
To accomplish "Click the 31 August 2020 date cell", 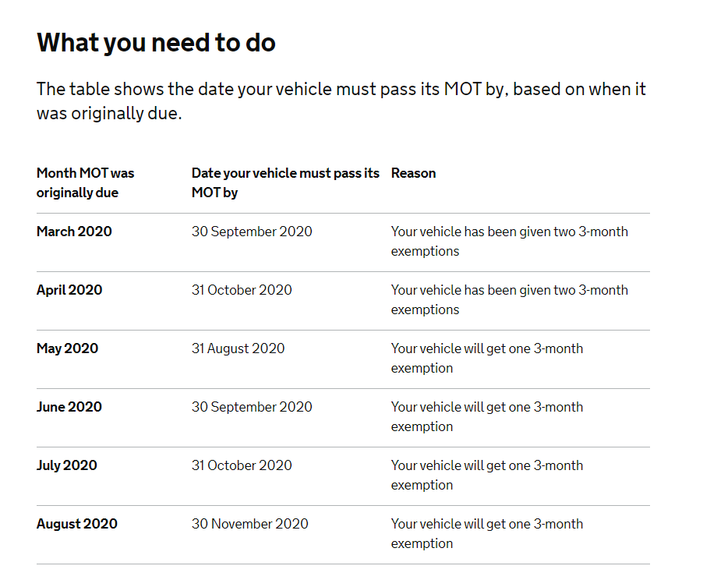I will pos(239,348).
